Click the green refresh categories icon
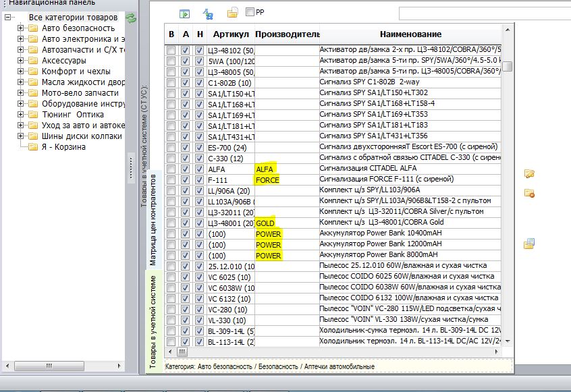 (131, 18)
